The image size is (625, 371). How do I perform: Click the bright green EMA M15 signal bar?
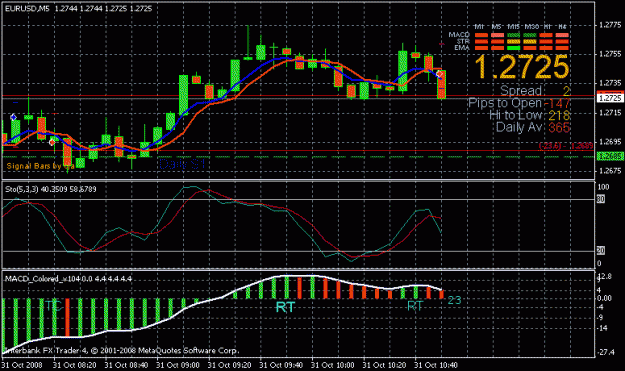(x=514, y=48)
